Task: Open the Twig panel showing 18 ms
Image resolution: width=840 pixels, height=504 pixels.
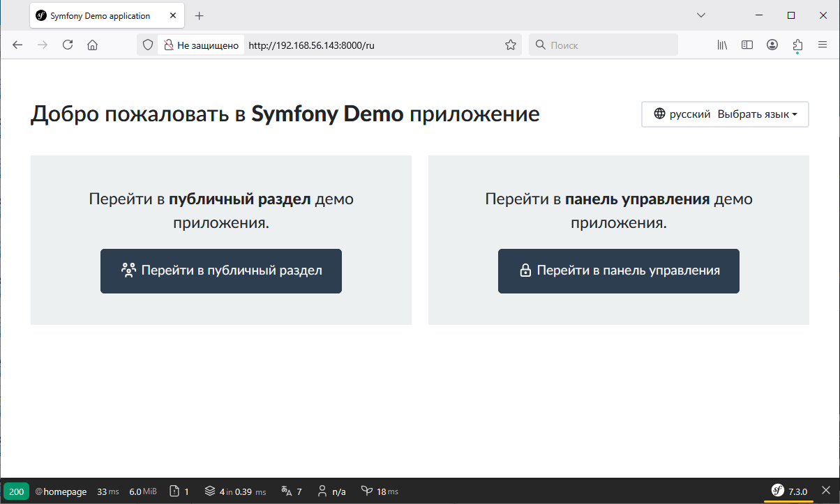Action: click(379, 491)
